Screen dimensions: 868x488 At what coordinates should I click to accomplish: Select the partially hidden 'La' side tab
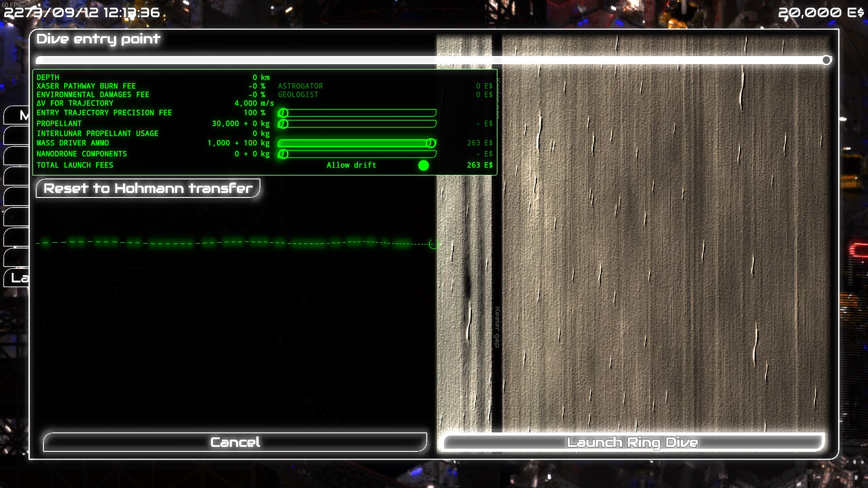[x=18, y=278]
